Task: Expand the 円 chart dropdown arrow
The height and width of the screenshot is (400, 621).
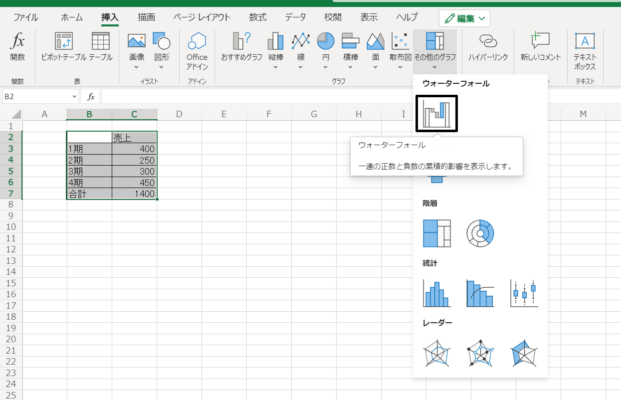Action: click(326, 67)
